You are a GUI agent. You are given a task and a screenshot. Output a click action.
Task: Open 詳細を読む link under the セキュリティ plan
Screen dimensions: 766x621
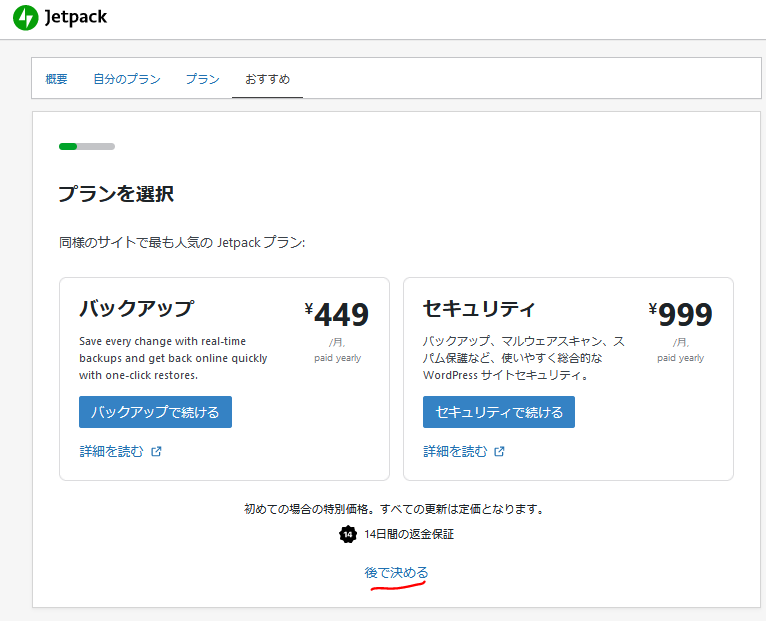click(x=455, y=451)
